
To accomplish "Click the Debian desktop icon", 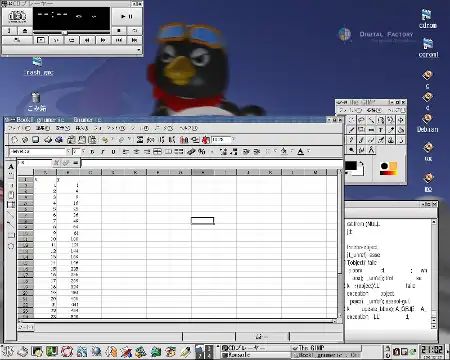I will (x=427, y=123).
